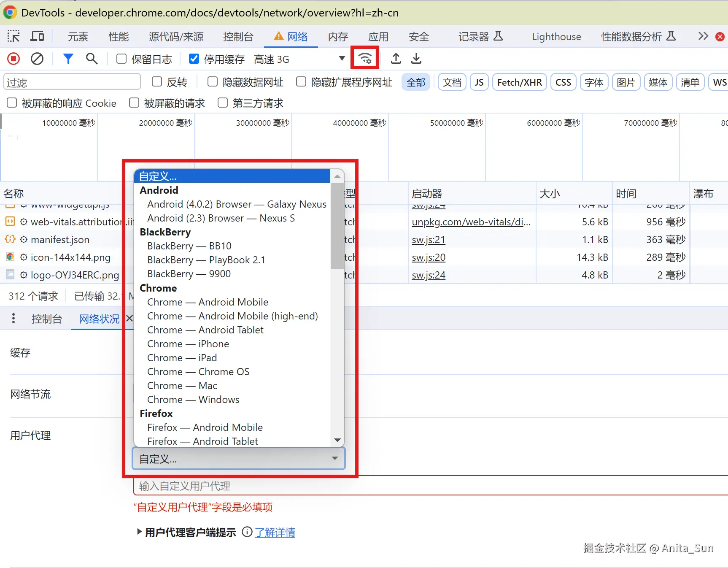
Task: Tick the 第三方请求 checkbox
Action: (x=223, y=103)
